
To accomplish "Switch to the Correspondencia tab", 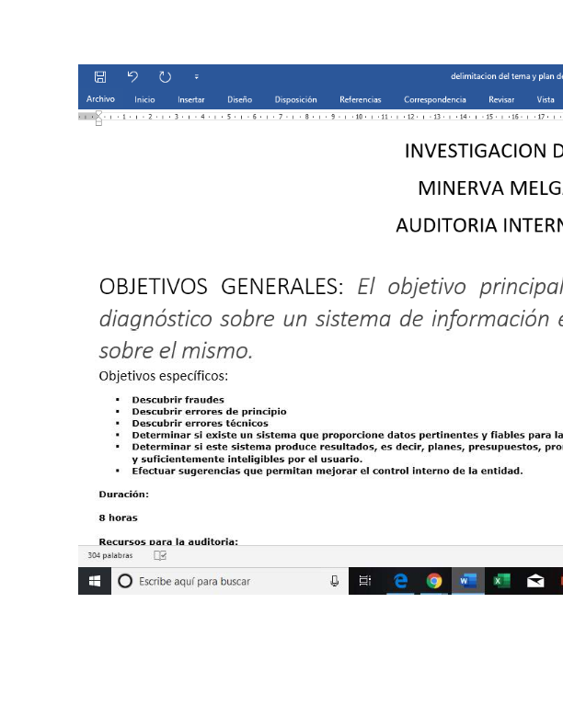I will [434, 99].
